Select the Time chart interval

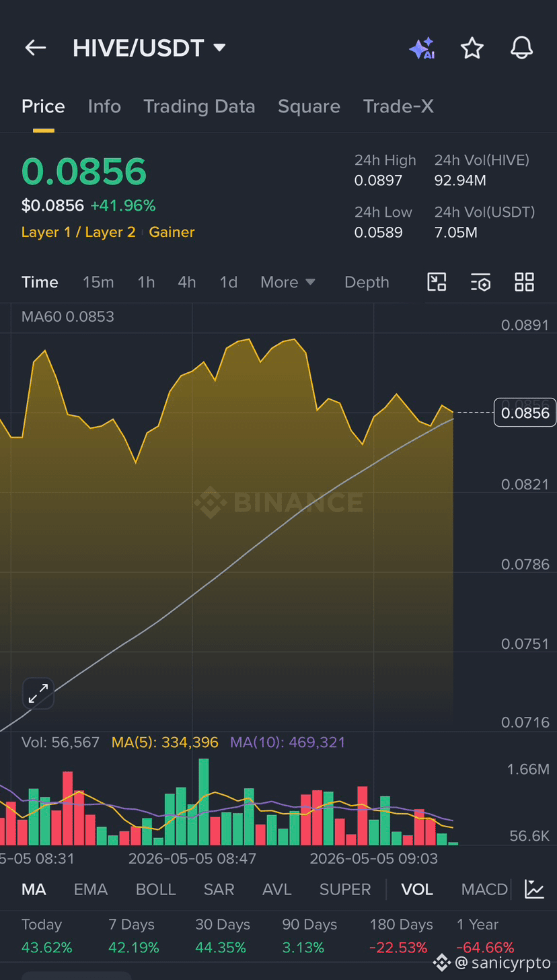point(40,282)
